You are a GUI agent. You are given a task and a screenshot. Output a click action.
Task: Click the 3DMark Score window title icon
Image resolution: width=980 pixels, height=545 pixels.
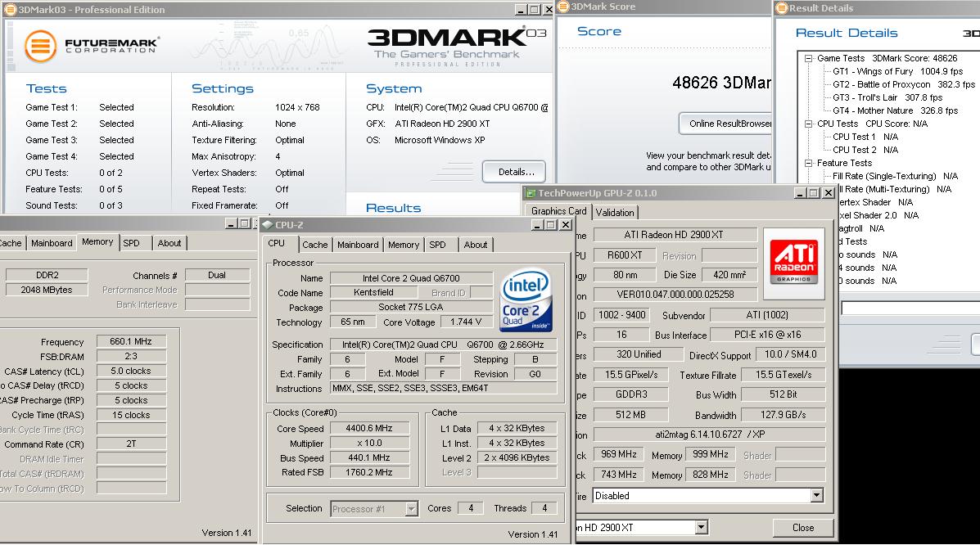(563, 7)
